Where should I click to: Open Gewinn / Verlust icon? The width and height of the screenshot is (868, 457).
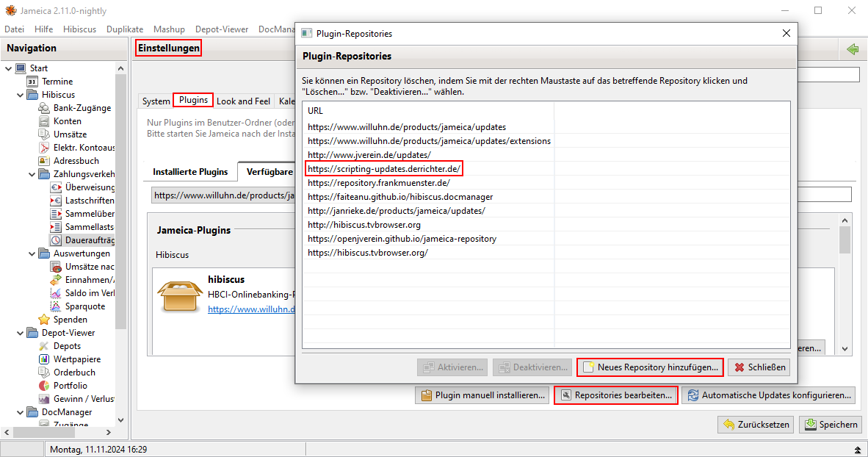click(44, 399)
